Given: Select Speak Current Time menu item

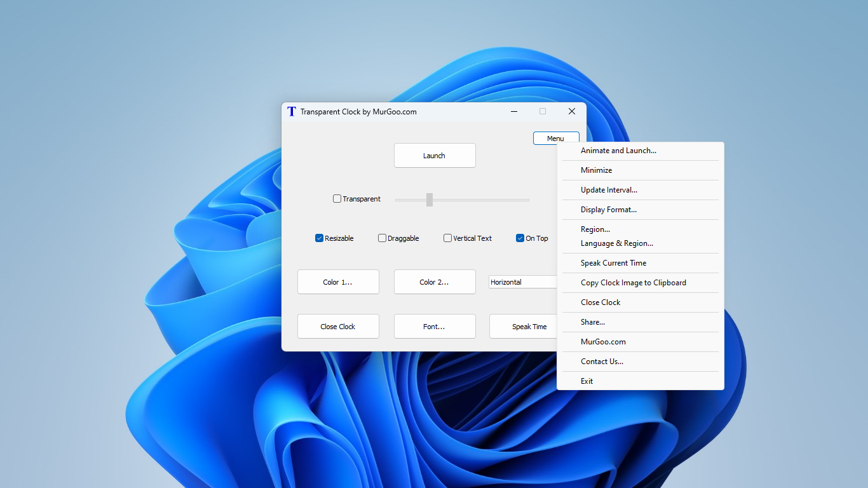Looking at the screenshot, I should pyautogui.click(x=614, y=262).
